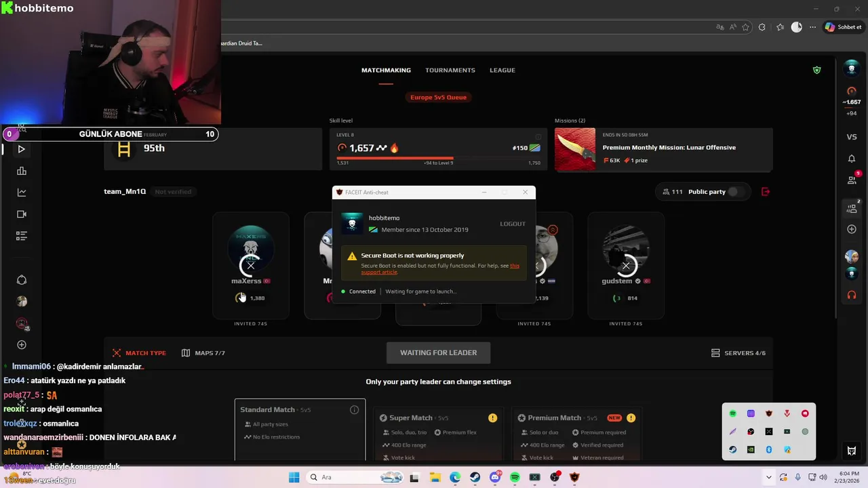Open NVIDIA icon in system tray popup
The width and height of the screenshot is (868, 488).
tap(751, 450)
